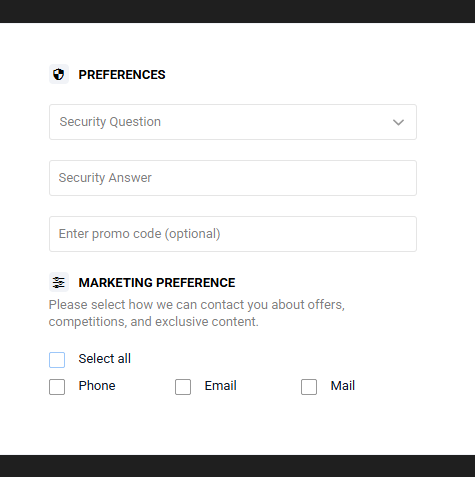Click the Phone label text
Viewport: 475px width, 477px height.
pyautogui.click(x=97, y=386)
